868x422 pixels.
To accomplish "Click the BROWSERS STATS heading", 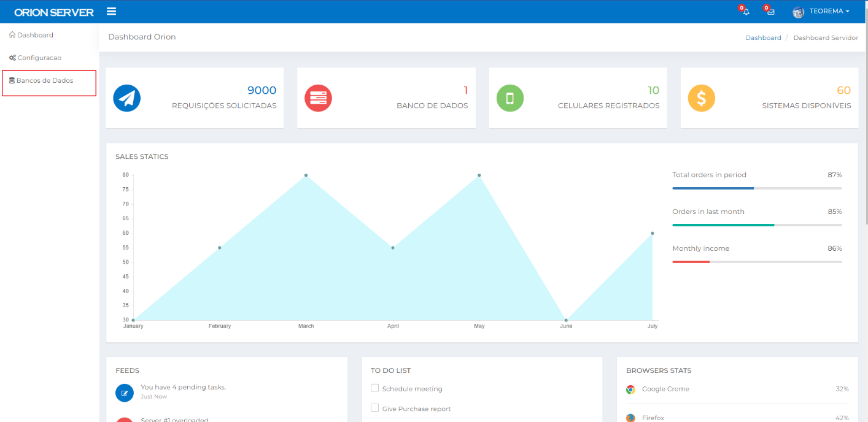I will 659,370.
